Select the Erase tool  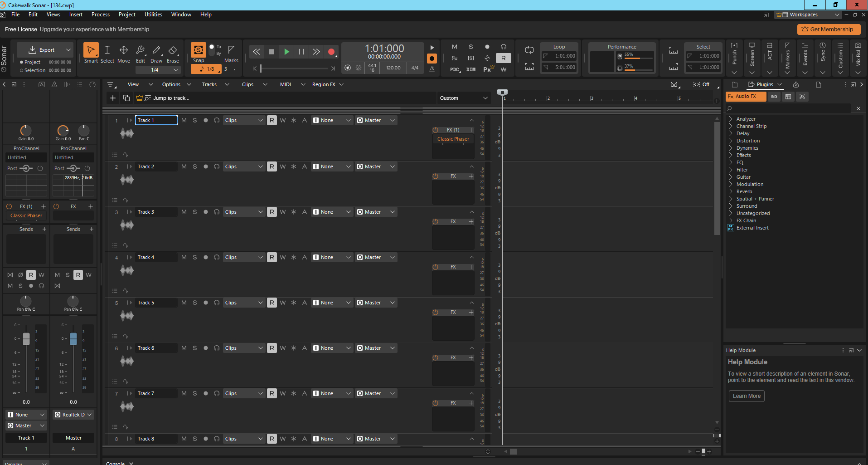[173, 54]
